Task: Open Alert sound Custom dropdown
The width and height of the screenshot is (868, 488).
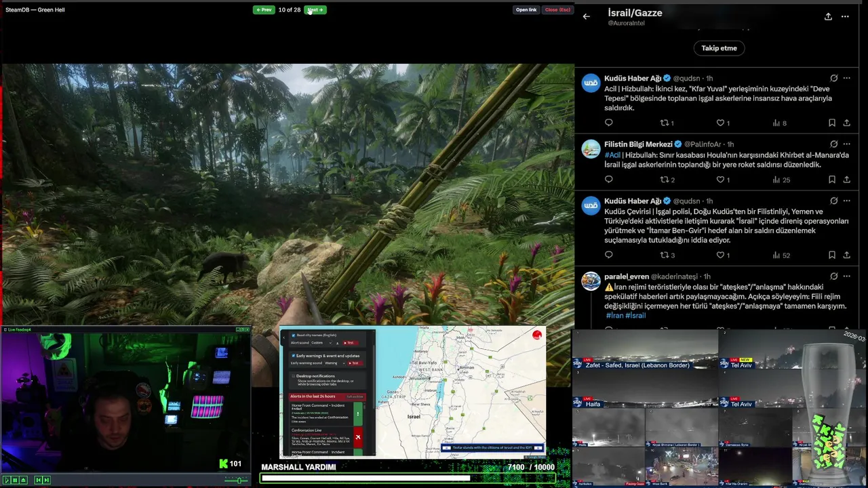Action: [x=321, y=343]
